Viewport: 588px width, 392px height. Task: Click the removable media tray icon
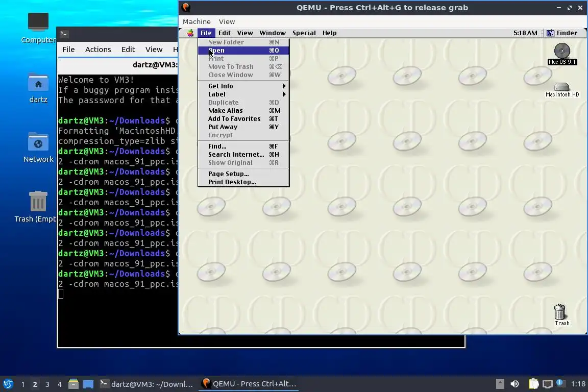(x=500, y=384)
